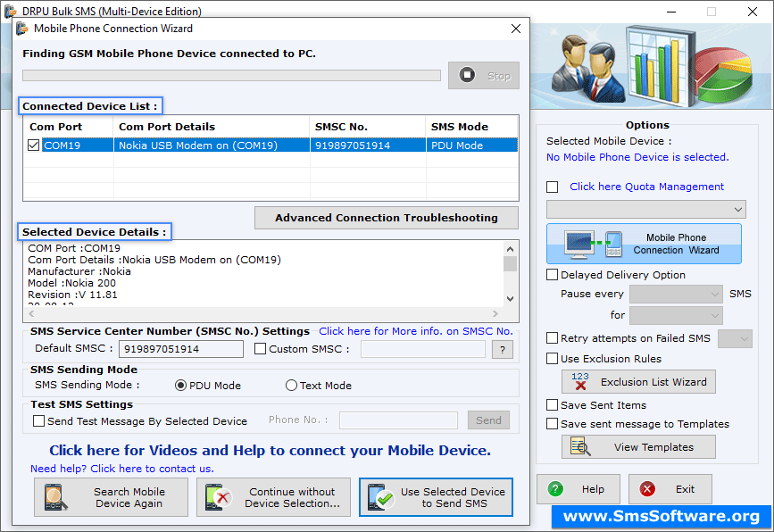Click the Use Selected Device checkmark phone icon

pos(380,497)
